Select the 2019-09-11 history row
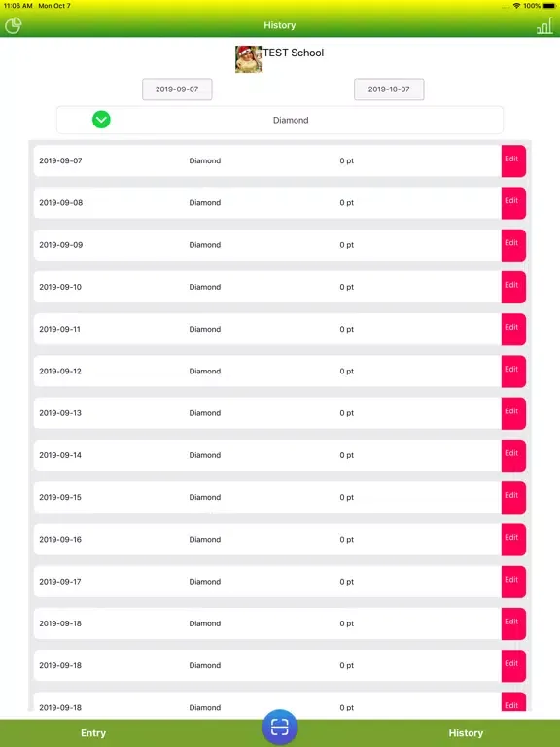 (267, 329)
